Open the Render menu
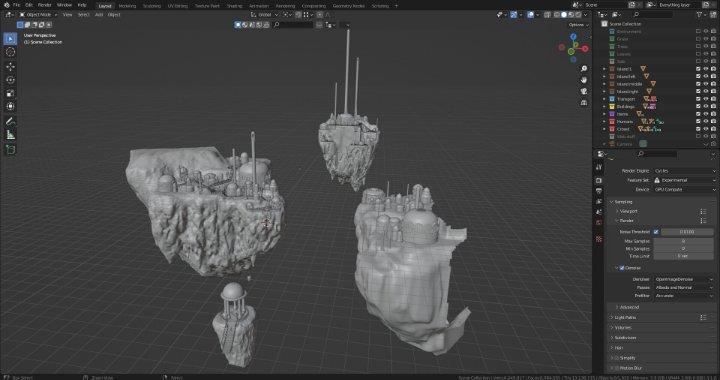 coord(45,5)
